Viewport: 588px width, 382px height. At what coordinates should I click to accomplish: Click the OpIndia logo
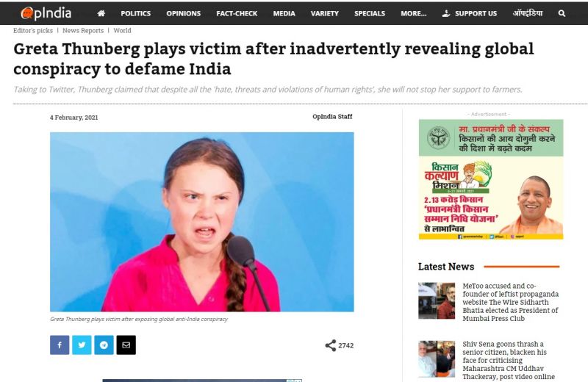pos(46,13)
